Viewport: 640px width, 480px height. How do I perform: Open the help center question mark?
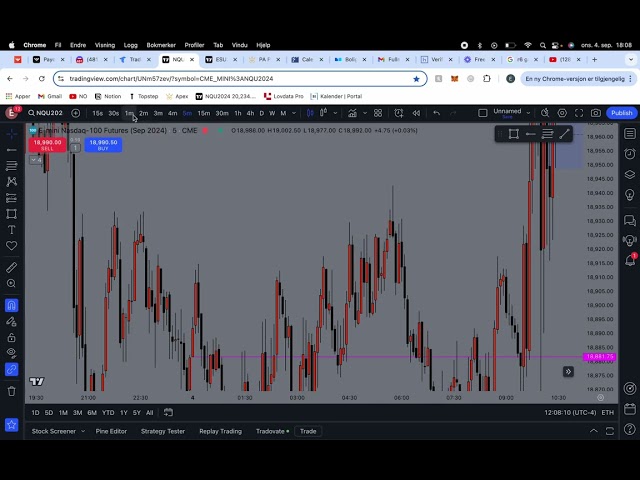(630, 429)
